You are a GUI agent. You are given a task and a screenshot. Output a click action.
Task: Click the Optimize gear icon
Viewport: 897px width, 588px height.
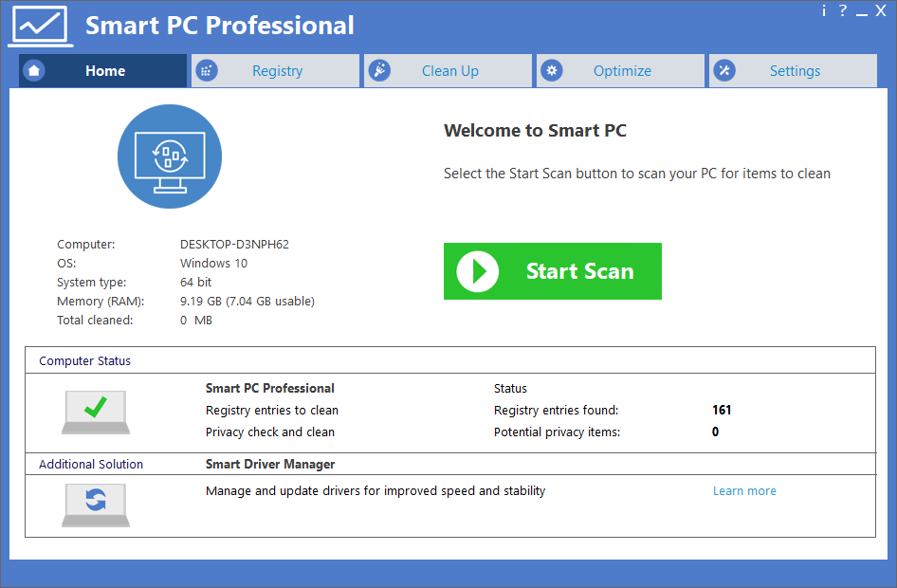point(552,70)
